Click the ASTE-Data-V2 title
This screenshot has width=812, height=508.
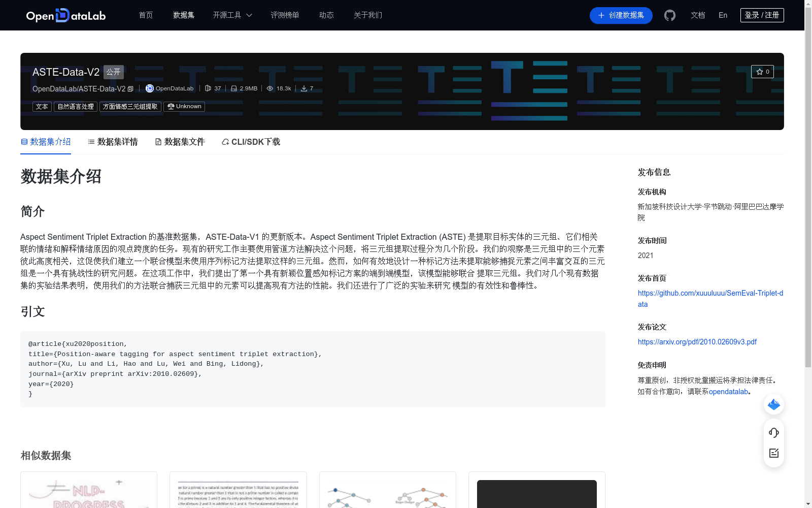pyautogui.click(x=66, y=72)
